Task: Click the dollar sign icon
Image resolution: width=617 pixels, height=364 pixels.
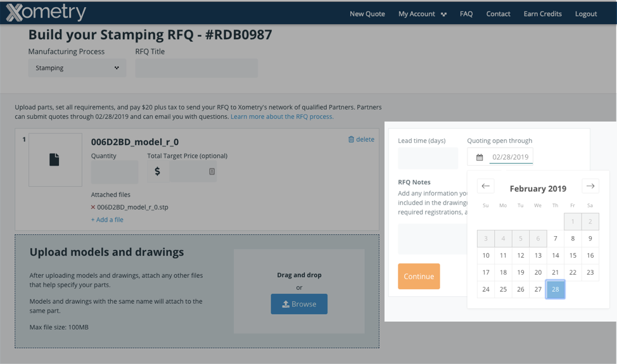Action: (x=157, y=172)
